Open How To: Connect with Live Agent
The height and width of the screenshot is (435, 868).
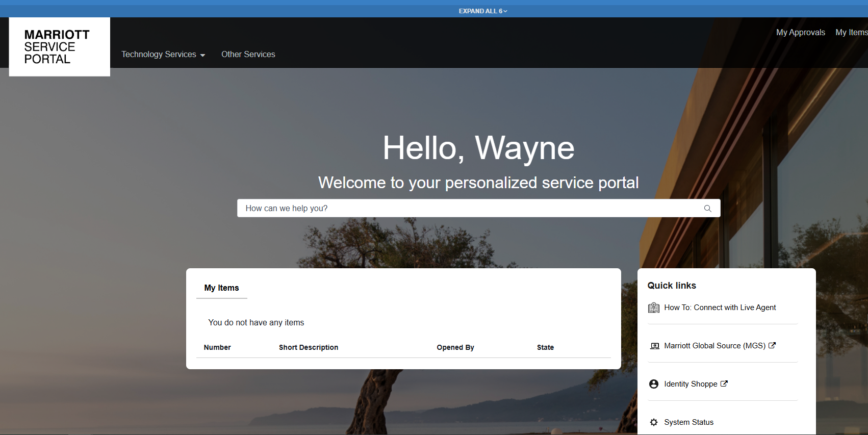pos(720,308)
